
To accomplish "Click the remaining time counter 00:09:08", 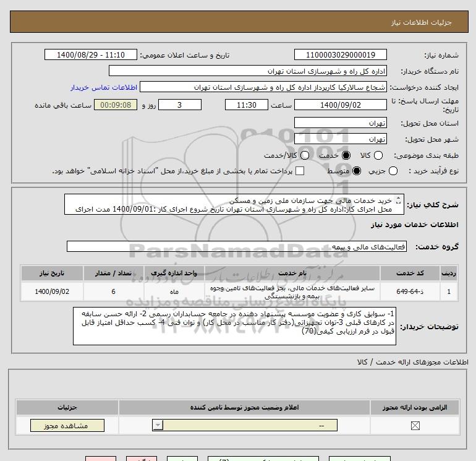I will tap(116, 105).
